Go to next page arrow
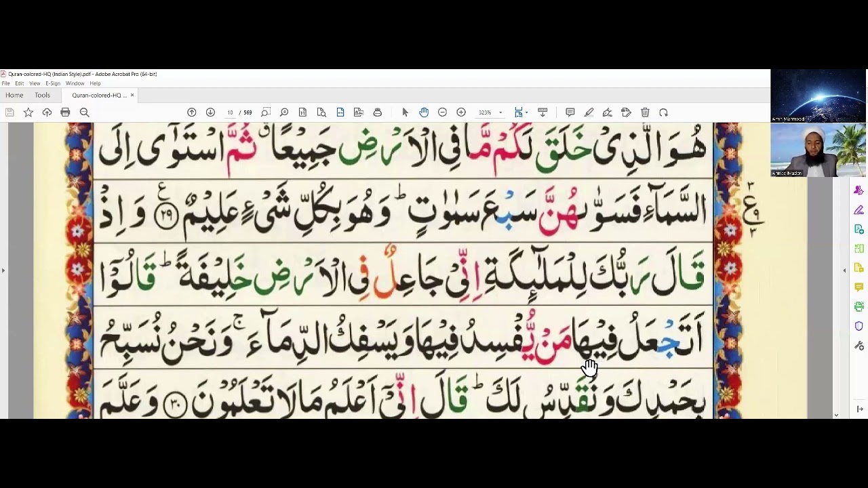 [x=210, y=113]
